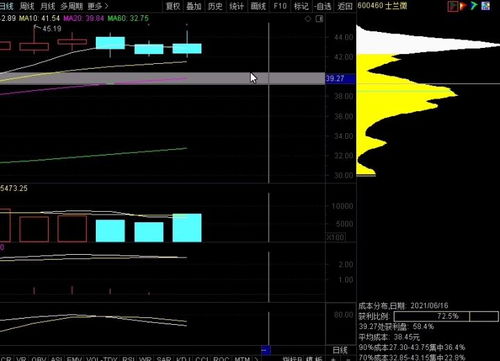This screenshot has height=361, width=500.
Task: Toggle the 叠加 overlay option
Action: [x=194, y=6]
